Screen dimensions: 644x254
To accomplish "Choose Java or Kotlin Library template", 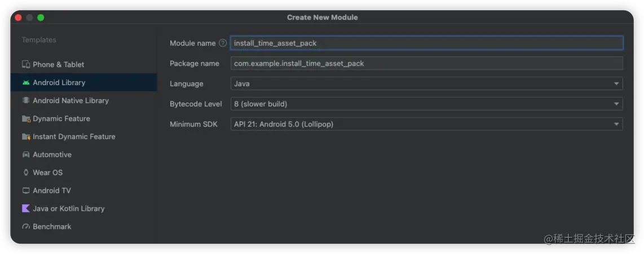I will 84,208.
